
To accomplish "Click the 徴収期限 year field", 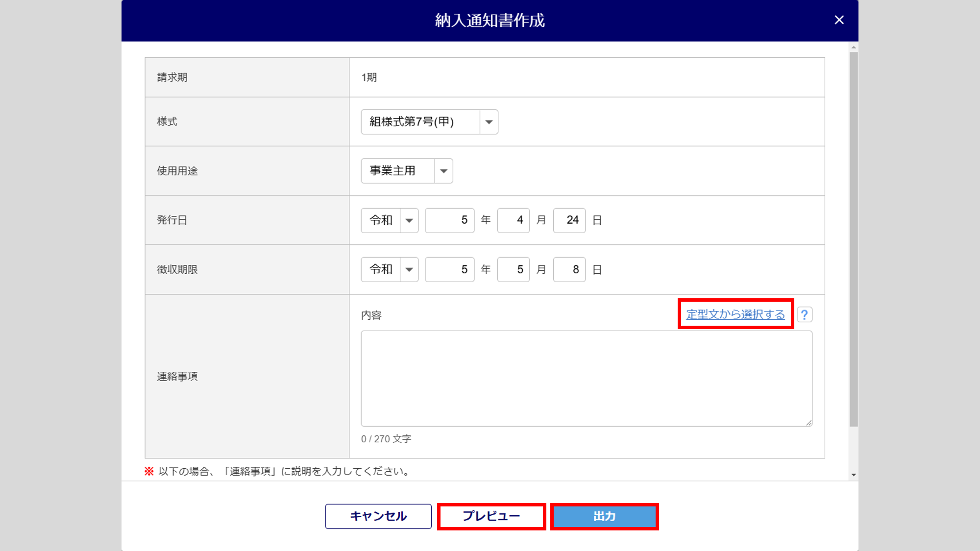I will click(449, 269).
